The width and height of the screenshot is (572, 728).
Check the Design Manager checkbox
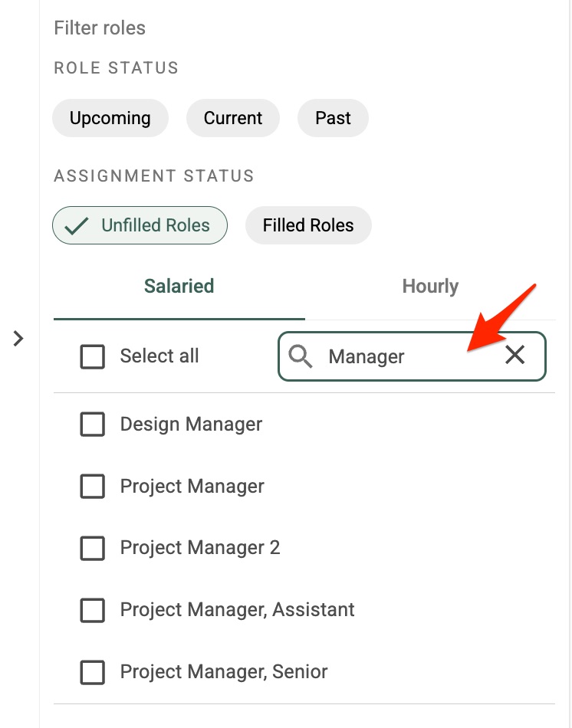[93, 424]
